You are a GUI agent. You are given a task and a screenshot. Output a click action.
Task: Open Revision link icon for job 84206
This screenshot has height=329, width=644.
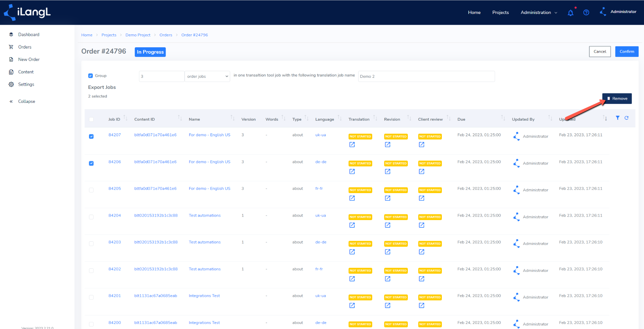pyautogui.click(x=387, y=171)
